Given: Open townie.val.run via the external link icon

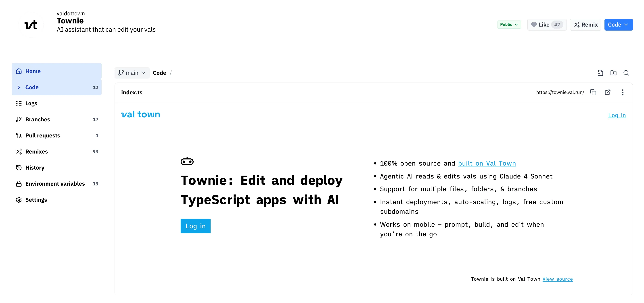Looking at the screenshot, I should [x=608, y=92].
